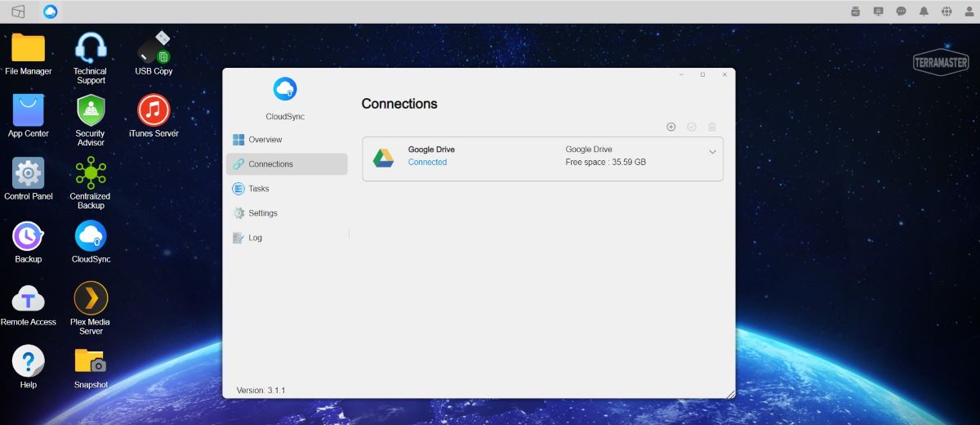The image size is (980, 425).
Task: Go to Overview in CloudSync sidebar
Action: coord(287,140)
